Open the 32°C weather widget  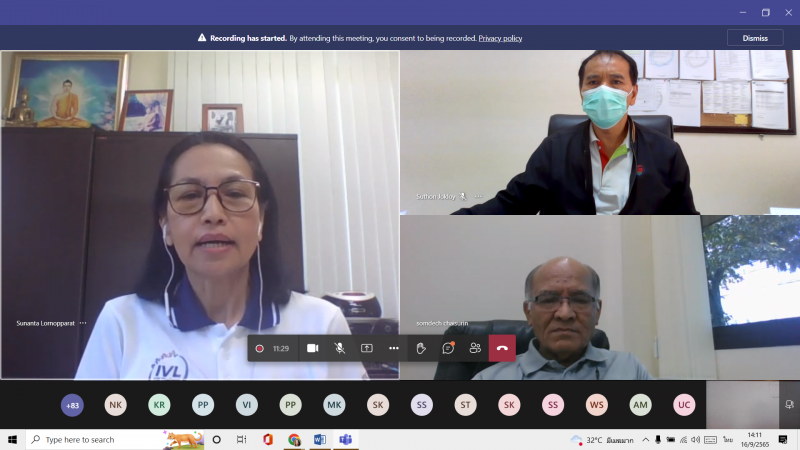602,440
